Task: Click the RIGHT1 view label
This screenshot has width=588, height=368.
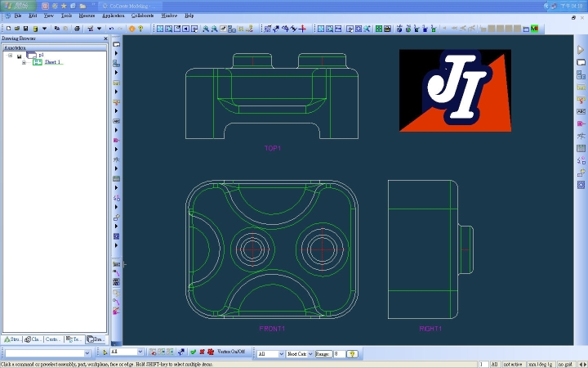Action: point(430,329)
